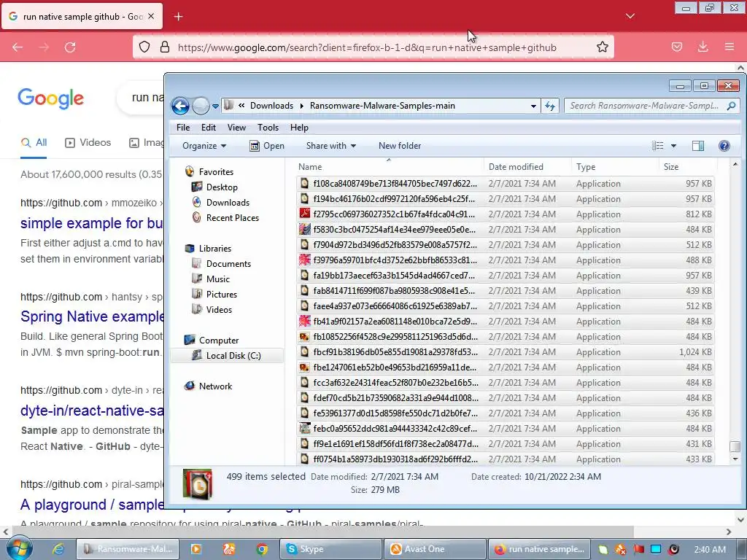Click icon of file f5830c3bc0475254af14e34ee979eee05e0e
The height and width of the screenshot is (560, 747).
pos(304,229)
